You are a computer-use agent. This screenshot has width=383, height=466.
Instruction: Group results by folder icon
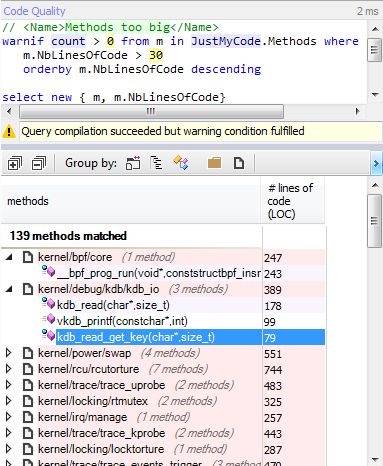pyautogui.click(x=214, y=163)
